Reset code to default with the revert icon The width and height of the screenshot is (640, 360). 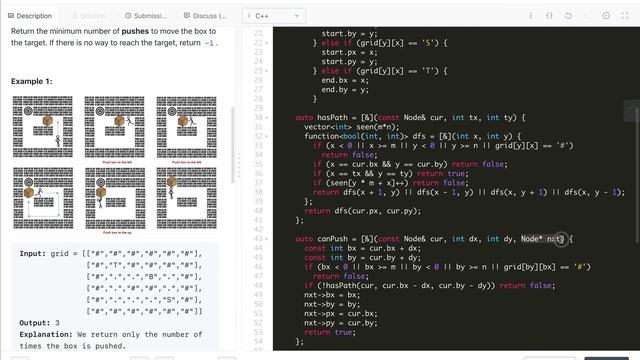point(568,16)
